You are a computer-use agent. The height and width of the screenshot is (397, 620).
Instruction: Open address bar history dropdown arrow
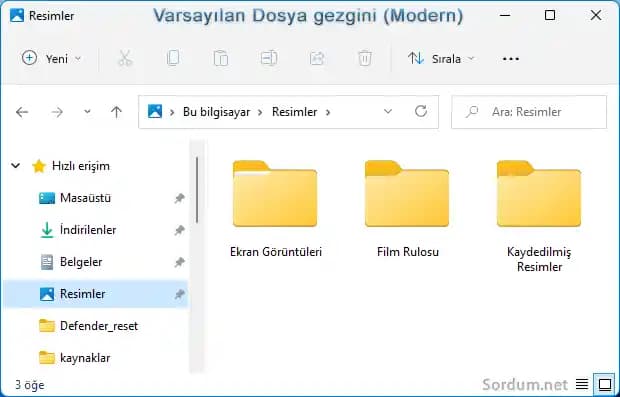388,112
